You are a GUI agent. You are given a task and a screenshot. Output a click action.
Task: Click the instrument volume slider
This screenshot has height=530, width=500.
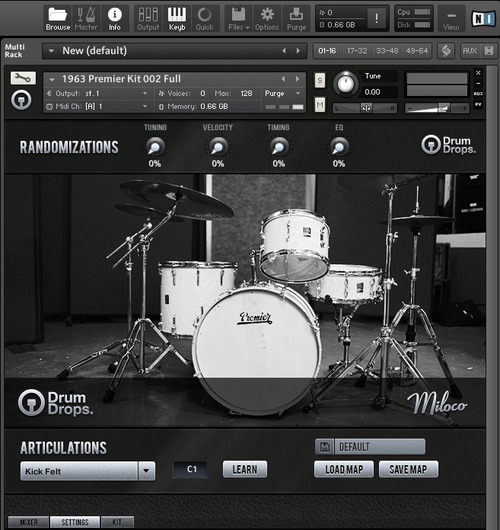[437, 108]
